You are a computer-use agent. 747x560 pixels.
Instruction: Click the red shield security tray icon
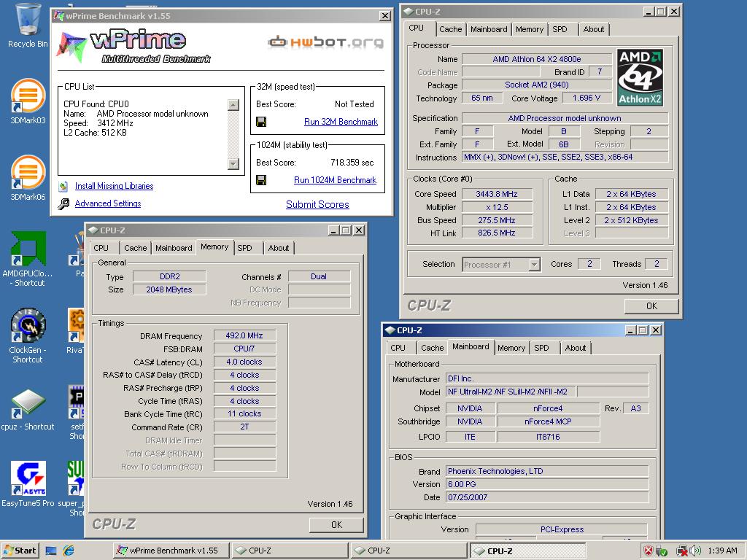648,551
